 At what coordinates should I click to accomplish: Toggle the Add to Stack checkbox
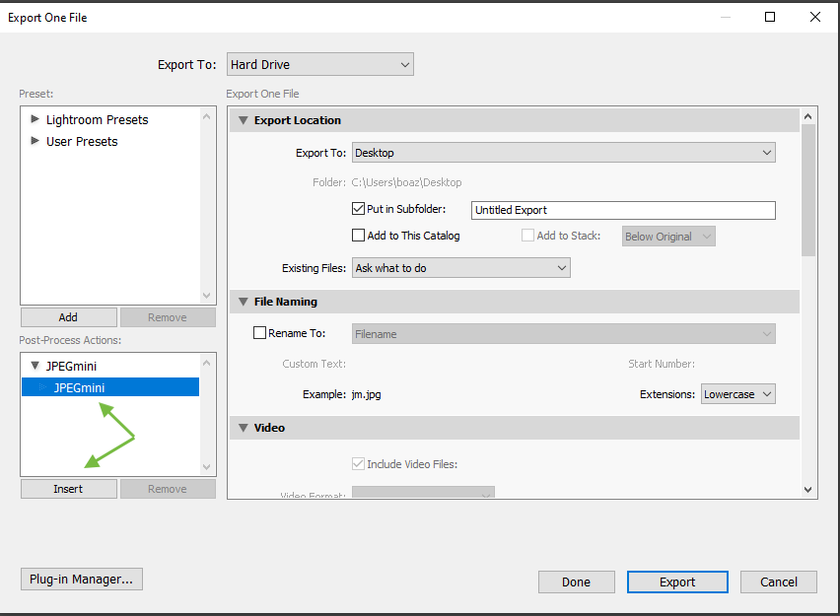point(527,236)
